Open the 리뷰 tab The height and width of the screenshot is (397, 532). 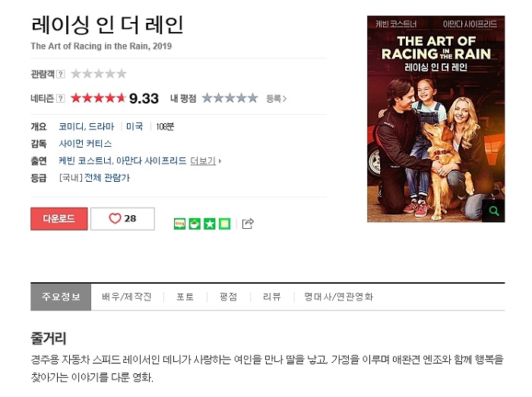(x=272, y=297)
